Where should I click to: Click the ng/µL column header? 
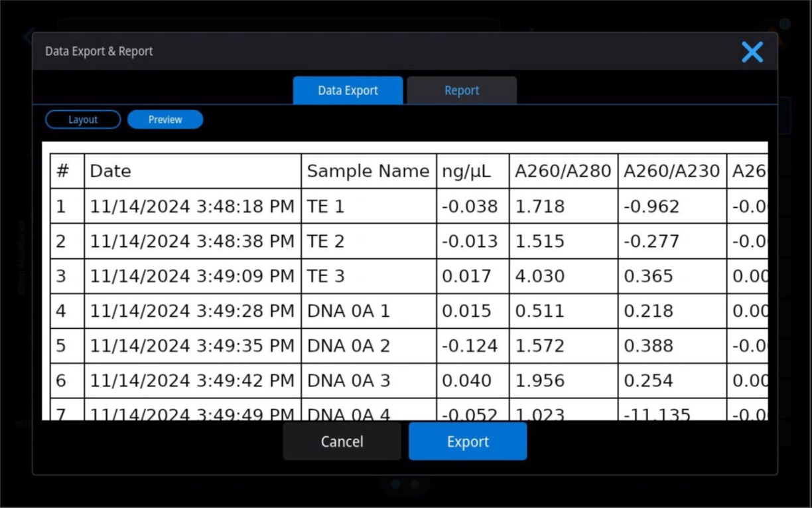point(473,171)
